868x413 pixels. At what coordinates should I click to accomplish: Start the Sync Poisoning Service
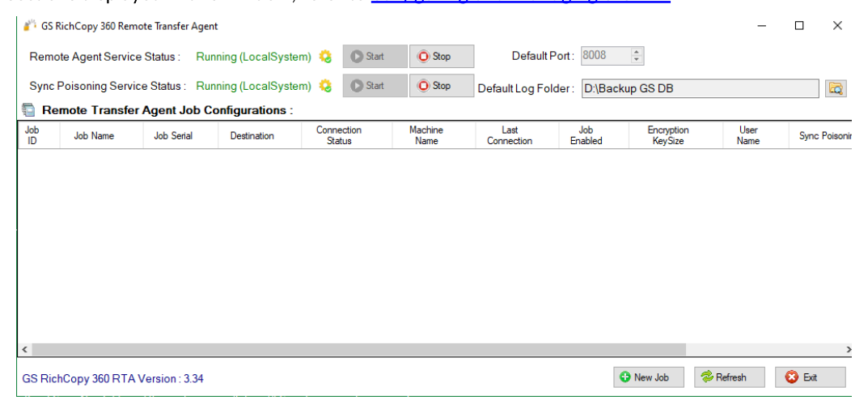tap(375, 85)
